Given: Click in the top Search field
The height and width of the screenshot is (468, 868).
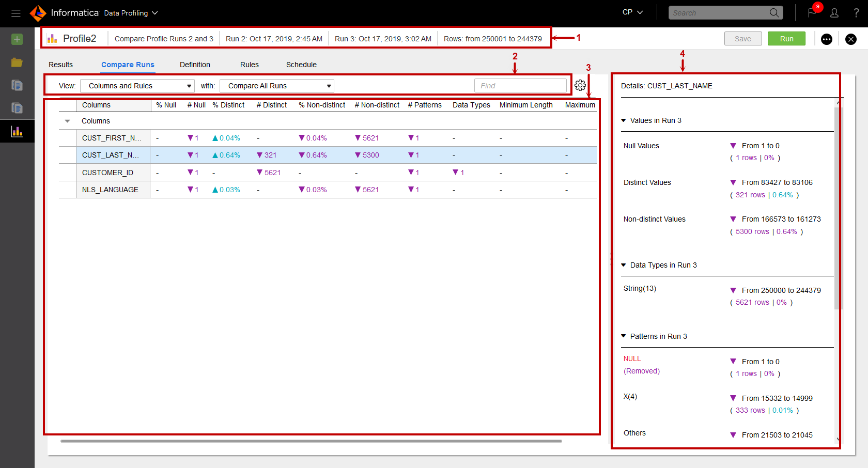Looking at the screenshot, I should pyautogui.click(x=719, y=13).
